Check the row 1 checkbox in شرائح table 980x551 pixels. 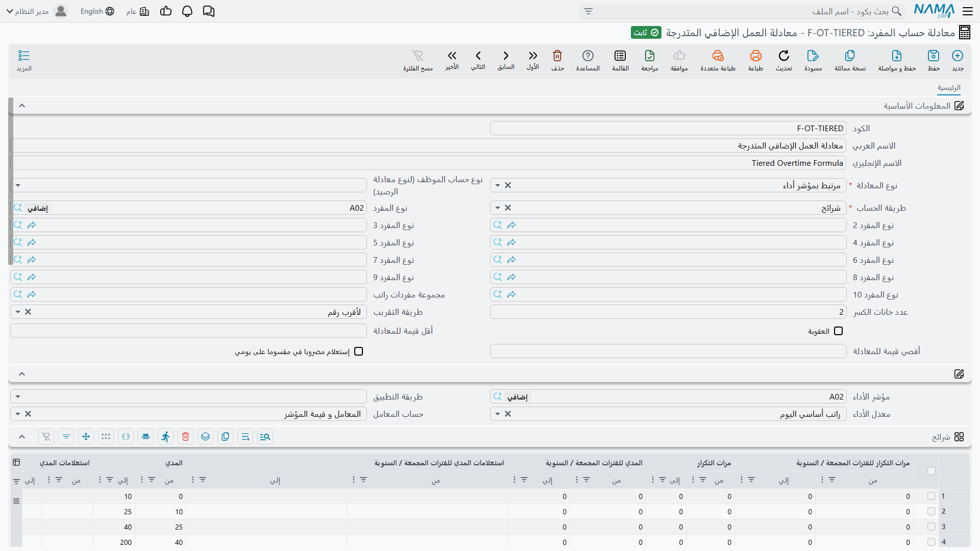tap(932, 496)
